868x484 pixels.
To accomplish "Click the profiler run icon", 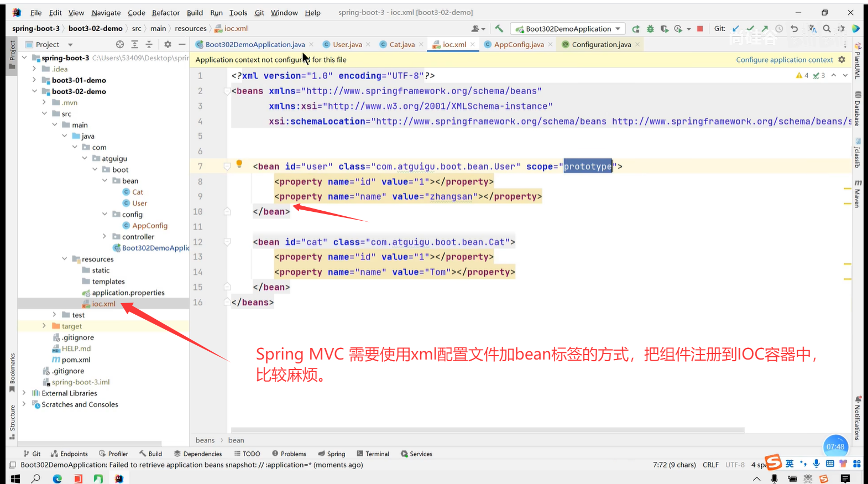I will (678, 29).
